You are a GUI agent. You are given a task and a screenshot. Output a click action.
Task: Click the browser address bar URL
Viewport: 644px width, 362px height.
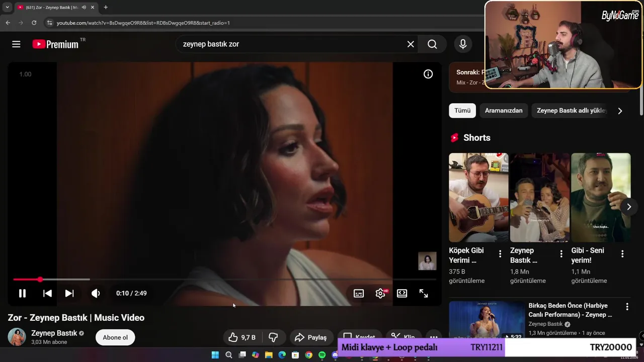click(143, 23)
